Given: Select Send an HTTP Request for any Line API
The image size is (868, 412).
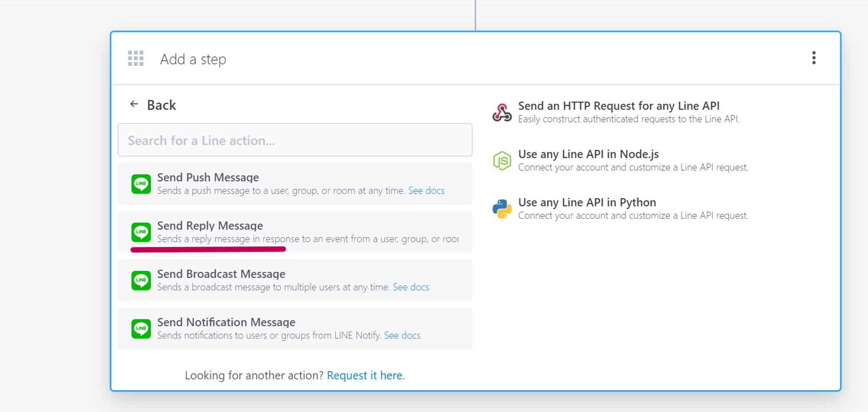Looking at the screenshot, I should click(x=619, y=105).
